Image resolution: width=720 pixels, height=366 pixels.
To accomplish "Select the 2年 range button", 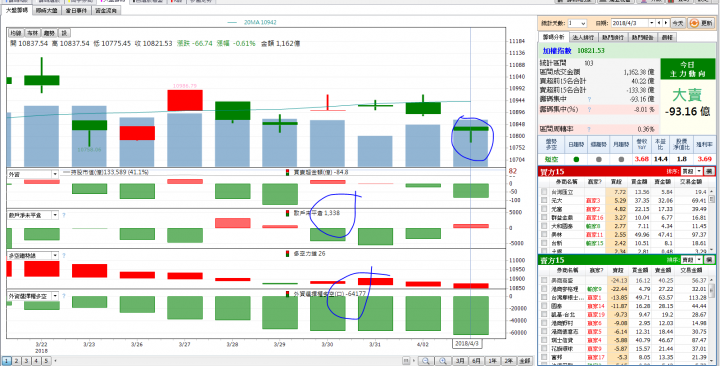I will click(508, 361).
